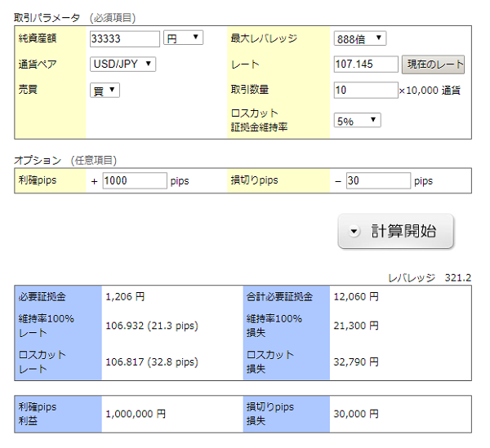Click the 純資産額 input field showing 33333
This screenshot has width=490, height=448.
click(x=125, y=38)
